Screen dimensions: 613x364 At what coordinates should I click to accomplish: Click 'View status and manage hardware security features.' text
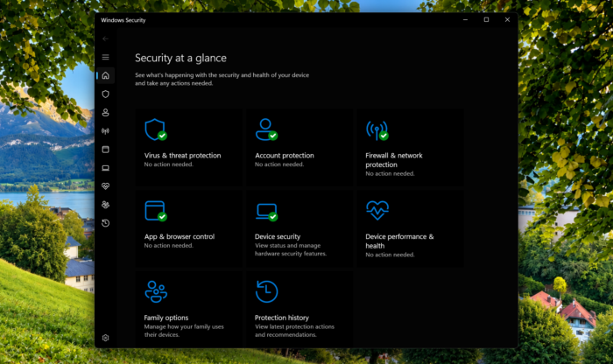[x=291, y=249]
